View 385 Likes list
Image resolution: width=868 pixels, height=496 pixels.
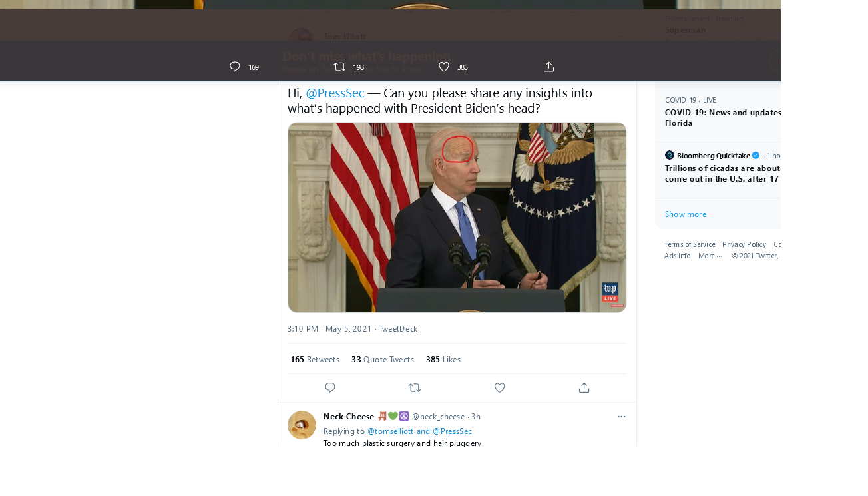[443, 360]
